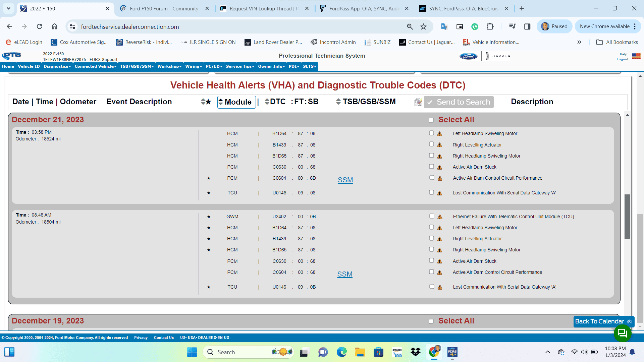Image resolution: width=644 pixels, height=362 pixels.
Task: Click warning icon for Active Air Dam Stuck 03:58 PM
Action: [x=439, y=167]
